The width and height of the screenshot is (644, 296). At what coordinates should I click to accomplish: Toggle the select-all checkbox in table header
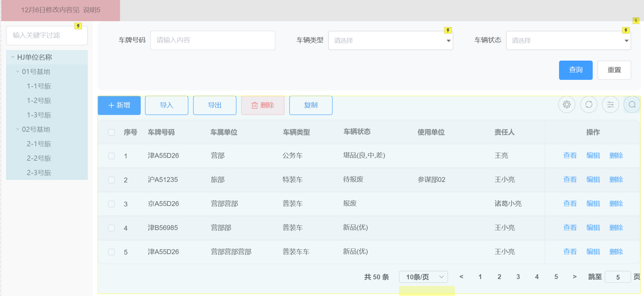coord(111,132)
